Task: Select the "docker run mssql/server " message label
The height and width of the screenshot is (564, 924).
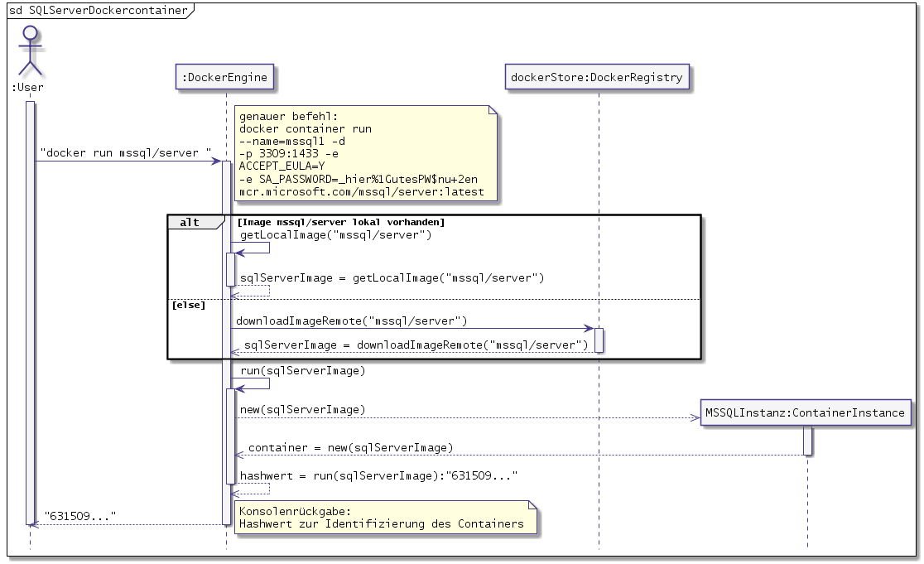Action: click(126, 152)
